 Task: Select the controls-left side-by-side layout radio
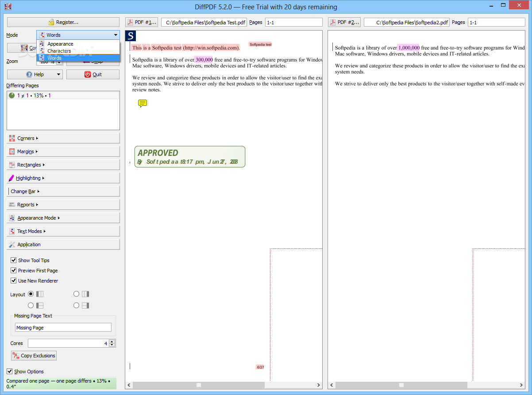click(31, 294)
